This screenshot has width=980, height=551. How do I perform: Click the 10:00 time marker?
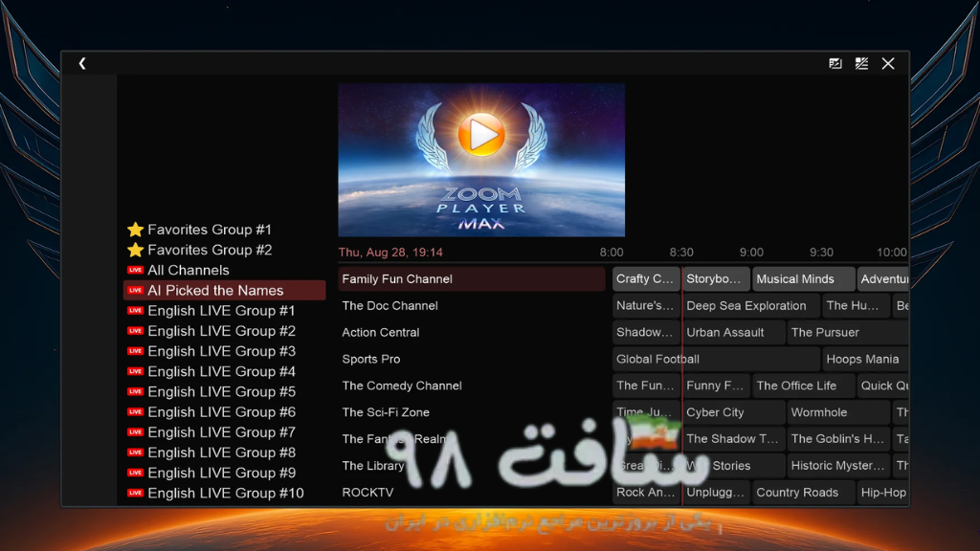(x=891, y=253)
